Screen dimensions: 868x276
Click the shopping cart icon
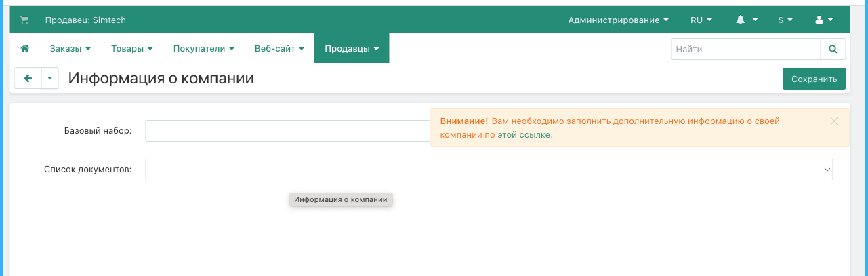pos(24,20)
